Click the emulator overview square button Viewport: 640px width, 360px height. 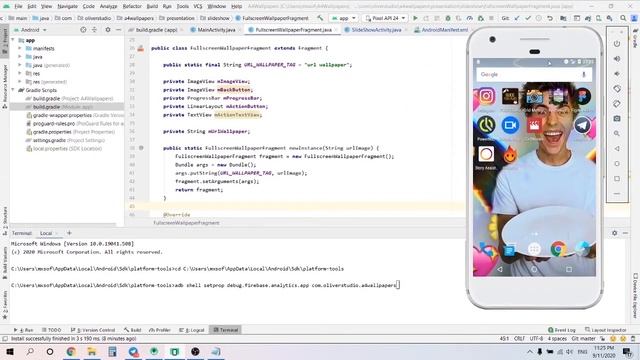pyautogui.click(x=617, y=178)
